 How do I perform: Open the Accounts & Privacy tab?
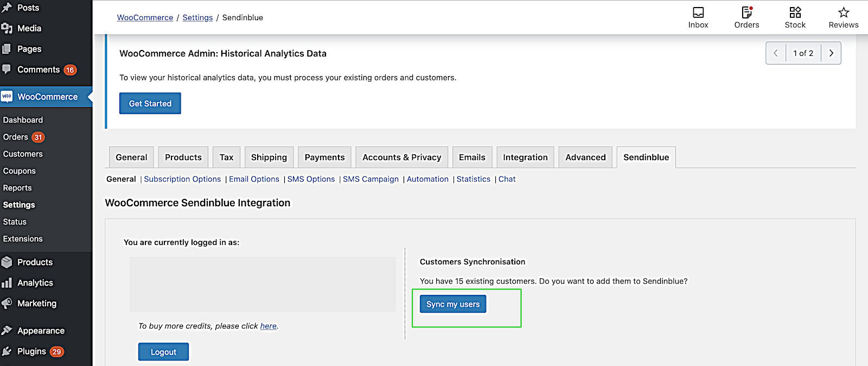[x=401, y=157]
